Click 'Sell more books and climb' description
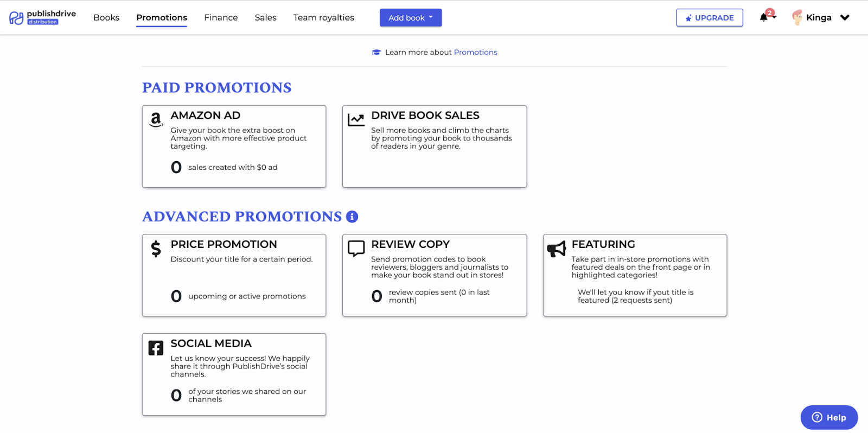This screenshot has width=868, height=433. [442, 138]
